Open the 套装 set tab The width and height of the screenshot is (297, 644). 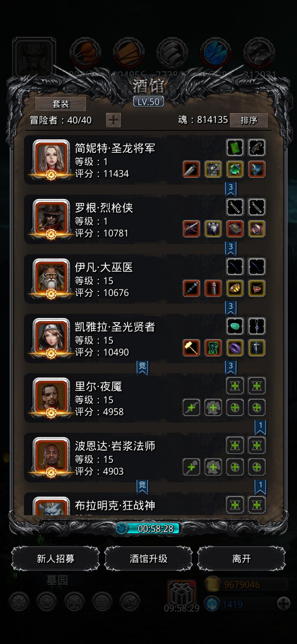tap(61, 104)
